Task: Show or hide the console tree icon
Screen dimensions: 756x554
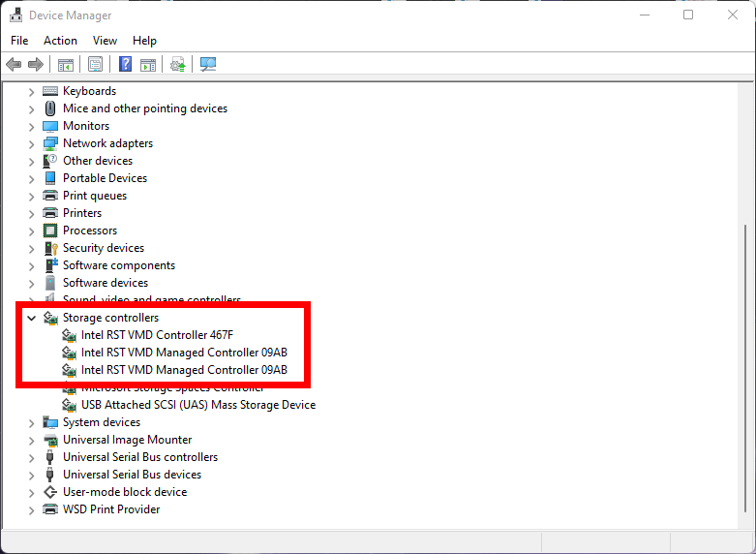Action: [x=66, y=64]
